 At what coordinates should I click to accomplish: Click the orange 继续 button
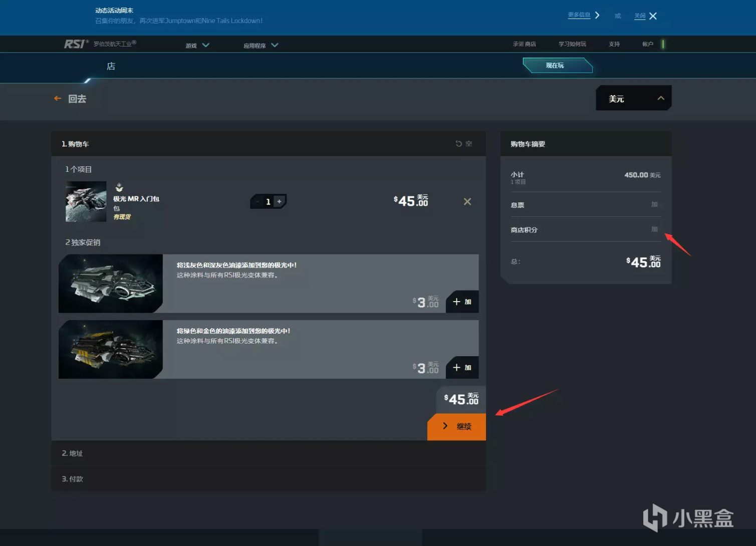point(456,427)
